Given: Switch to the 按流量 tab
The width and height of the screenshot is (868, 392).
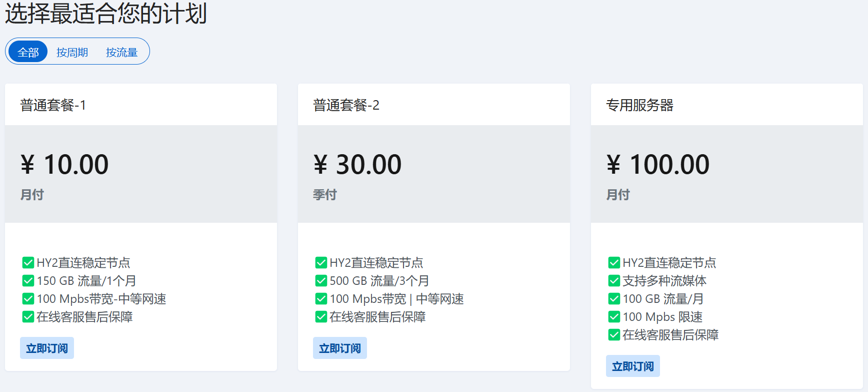Looking at the screenshot, I should point(121,52).
